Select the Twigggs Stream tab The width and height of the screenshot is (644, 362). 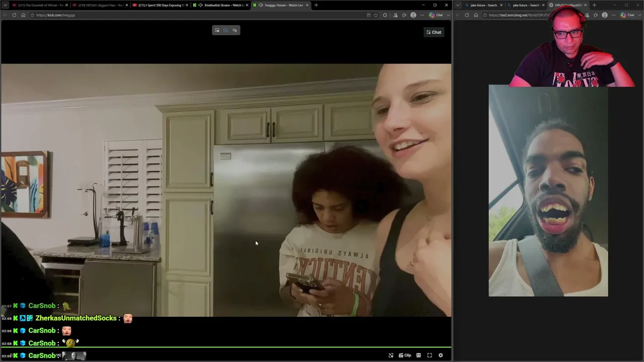tap(280, 5)
